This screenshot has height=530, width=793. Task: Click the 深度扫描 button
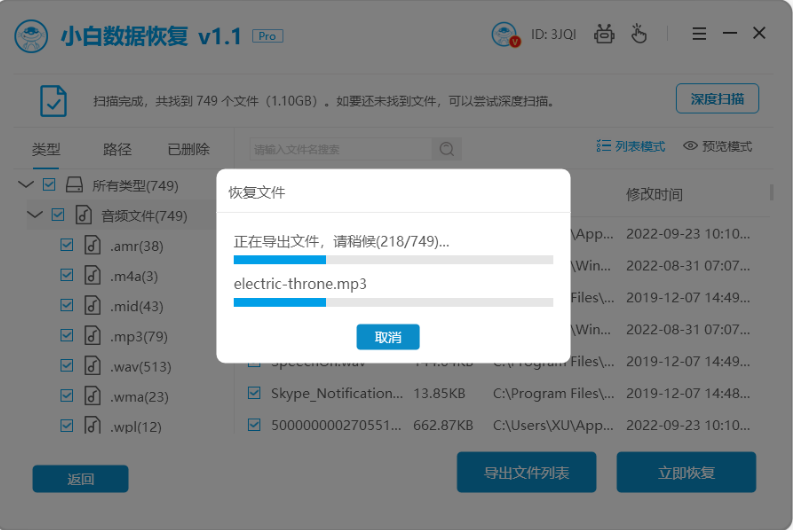[x=717, y=99]
